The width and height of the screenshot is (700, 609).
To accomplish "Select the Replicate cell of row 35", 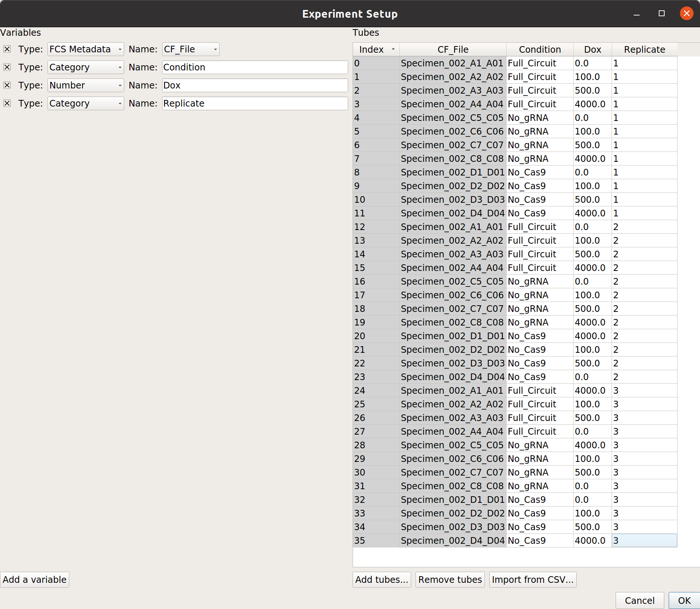I will (x=644, y=540).
